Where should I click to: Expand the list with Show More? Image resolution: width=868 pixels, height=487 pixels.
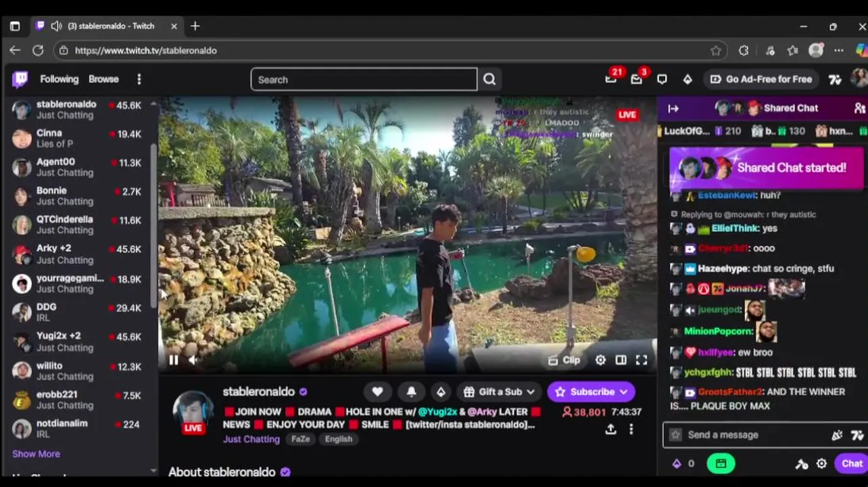point(36,454)
